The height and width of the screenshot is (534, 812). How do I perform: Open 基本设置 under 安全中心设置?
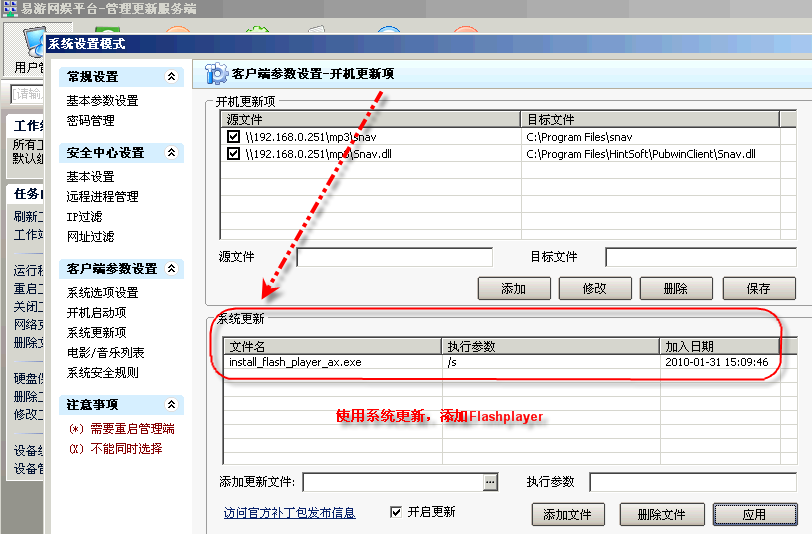coord(91,177)
